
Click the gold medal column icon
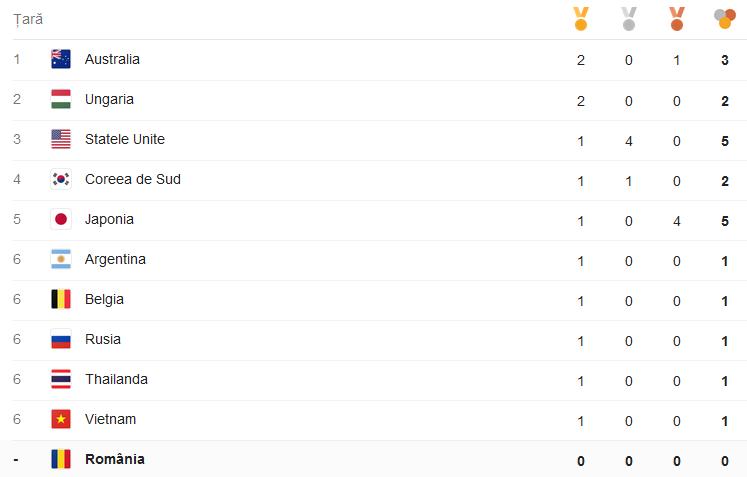[x=581, y=19]
